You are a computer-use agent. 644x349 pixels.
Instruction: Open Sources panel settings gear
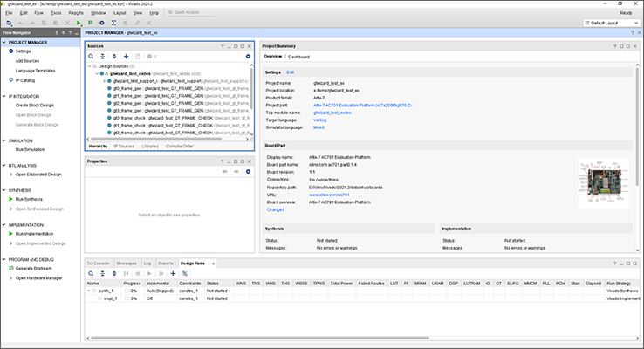[248, 57]
